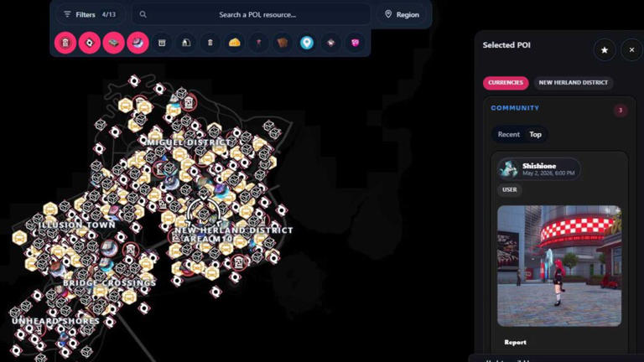The height and width of the screenshot is (362, 644).
Task: Click the Filters sliders icon
Action: coord(67,14)
